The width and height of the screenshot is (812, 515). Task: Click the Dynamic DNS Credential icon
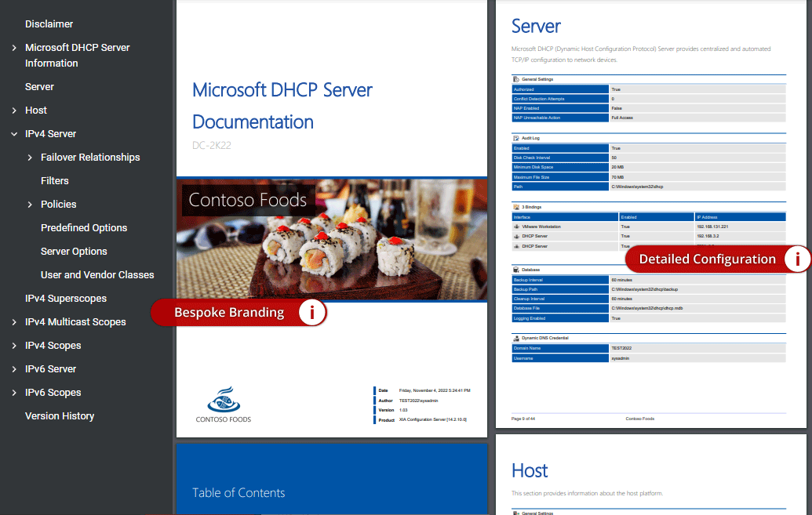click(x=515, y=338)
